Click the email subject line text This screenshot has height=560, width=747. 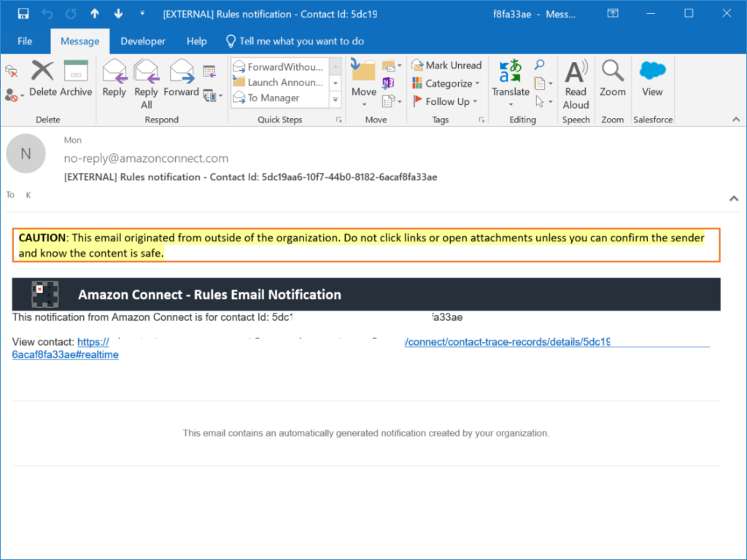tap(251, 177)
